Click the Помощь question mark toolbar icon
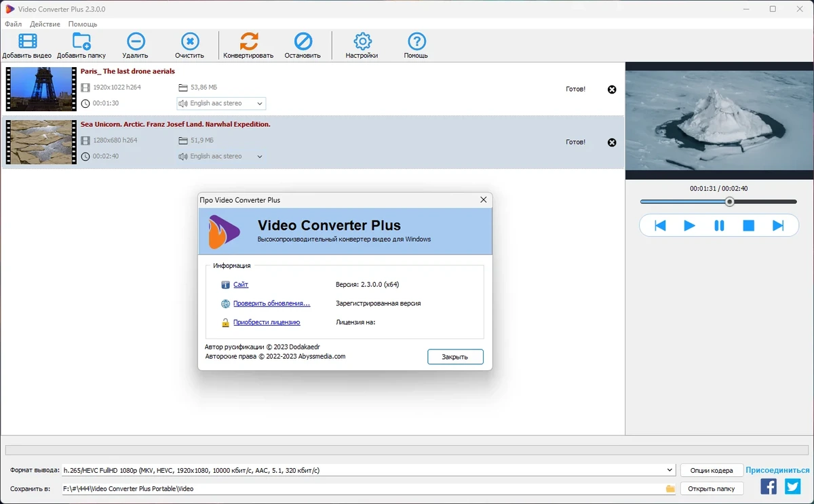Image resolution: width=814 pixels, height=504 pixels. click(x=416, y=41)
